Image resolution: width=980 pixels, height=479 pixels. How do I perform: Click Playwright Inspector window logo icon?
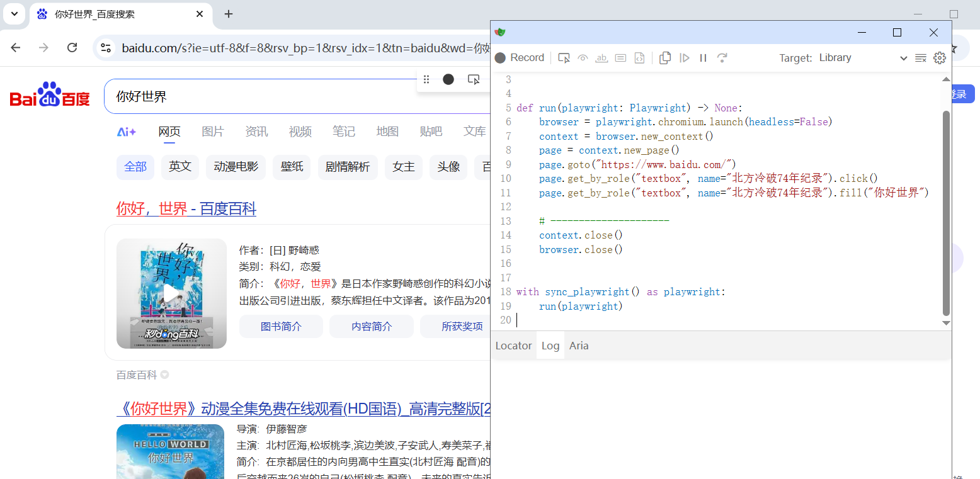pos(500,32)
